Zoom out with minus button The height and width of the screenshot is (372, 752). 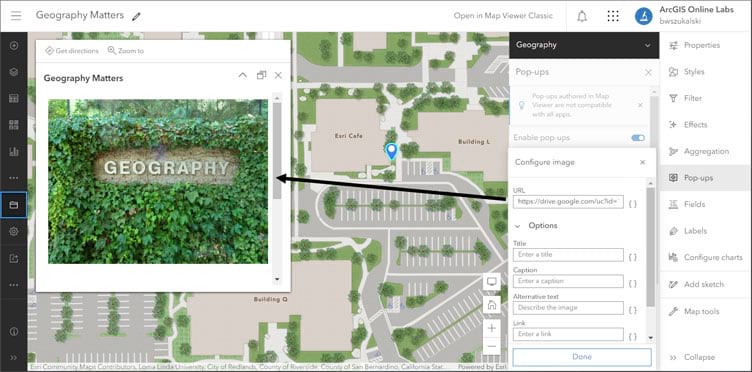tap(492, 346)
